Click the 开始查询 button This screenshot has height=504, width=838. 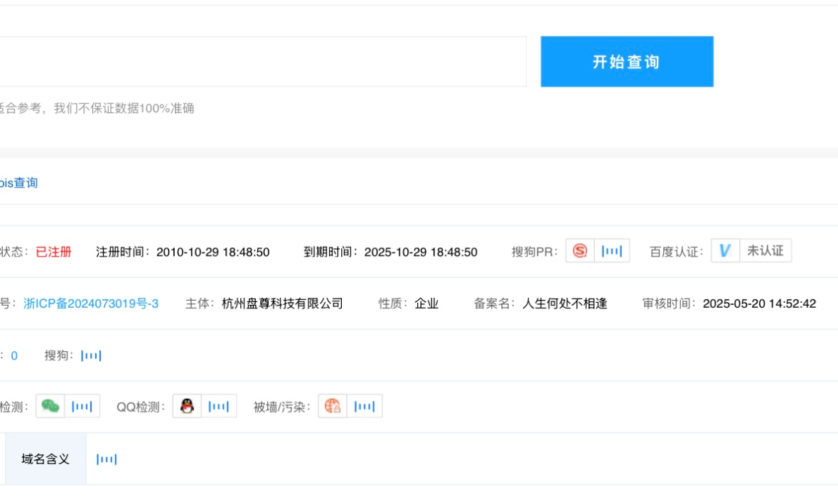(626, 62)
